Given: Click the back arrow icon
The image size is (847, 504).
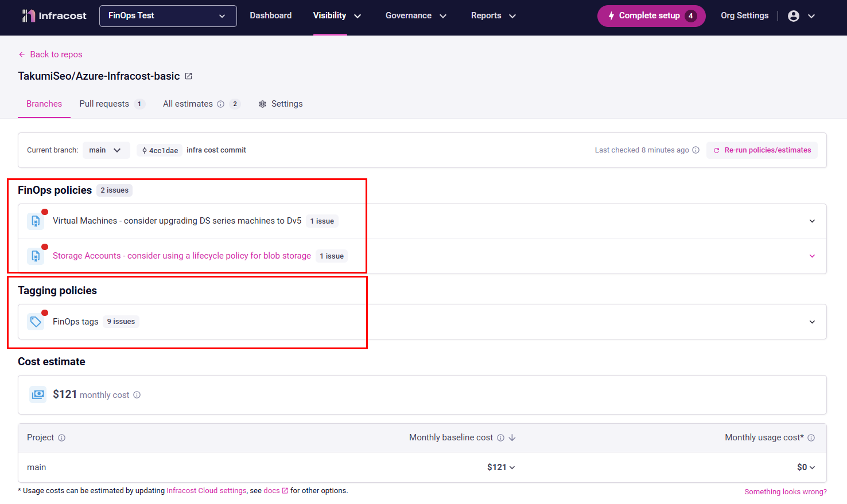Looking at the screenshot, I should pyautogui.click(x=22, y=54).
